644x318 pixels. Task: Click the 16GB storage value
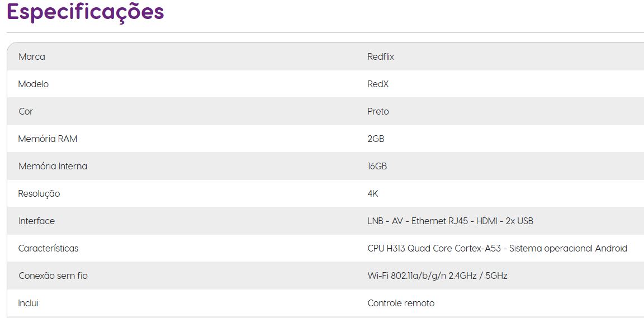377,167
